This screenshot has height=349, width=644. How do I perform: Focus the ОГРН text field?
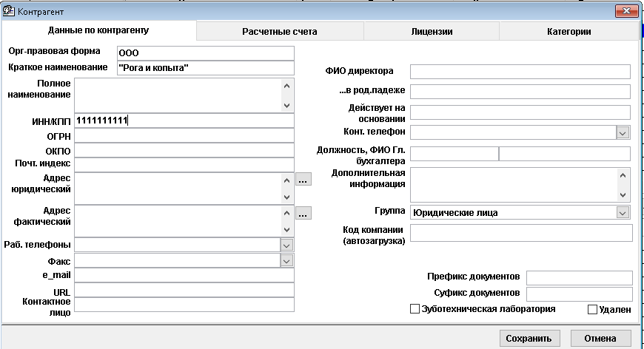click(184, 136)
